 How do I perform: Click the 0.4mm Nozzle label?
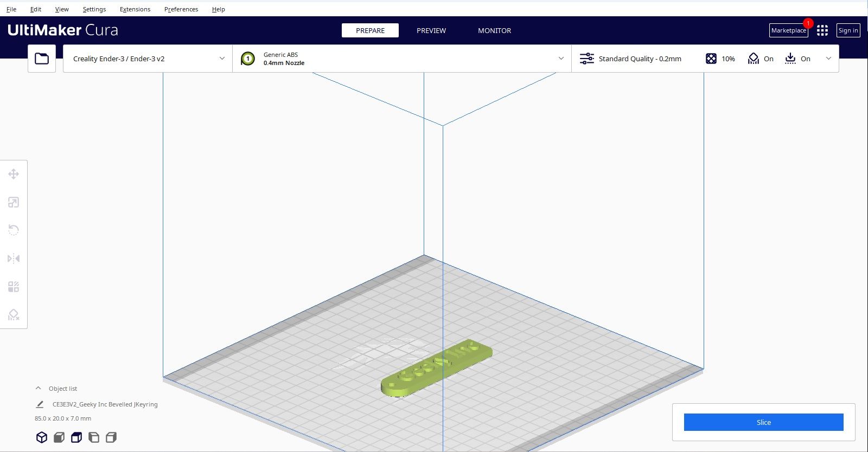coord(284,63)
